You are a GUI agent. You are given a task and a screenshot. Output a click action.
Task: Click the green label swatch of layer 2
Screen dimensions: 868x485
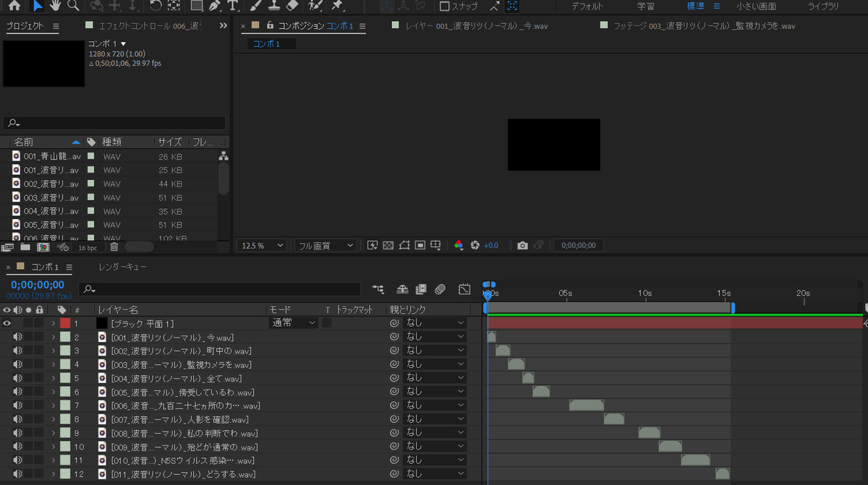(65, 337)
